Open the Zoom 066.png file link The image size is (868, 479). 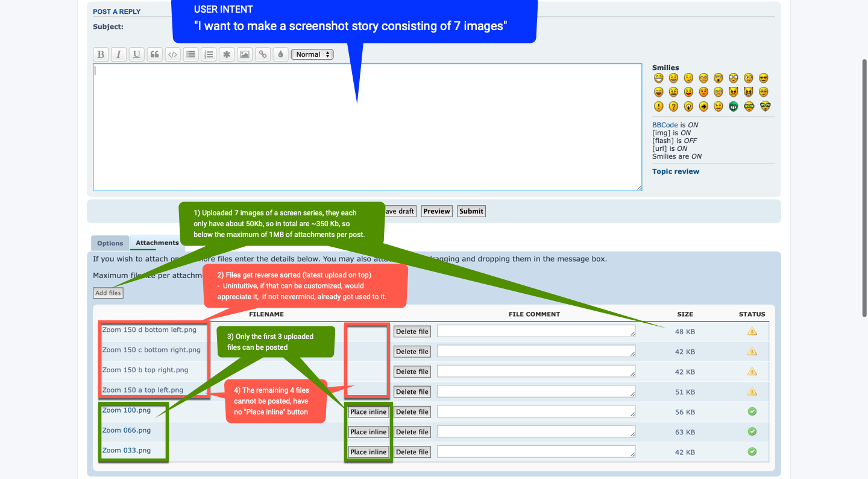click(127, 430)
